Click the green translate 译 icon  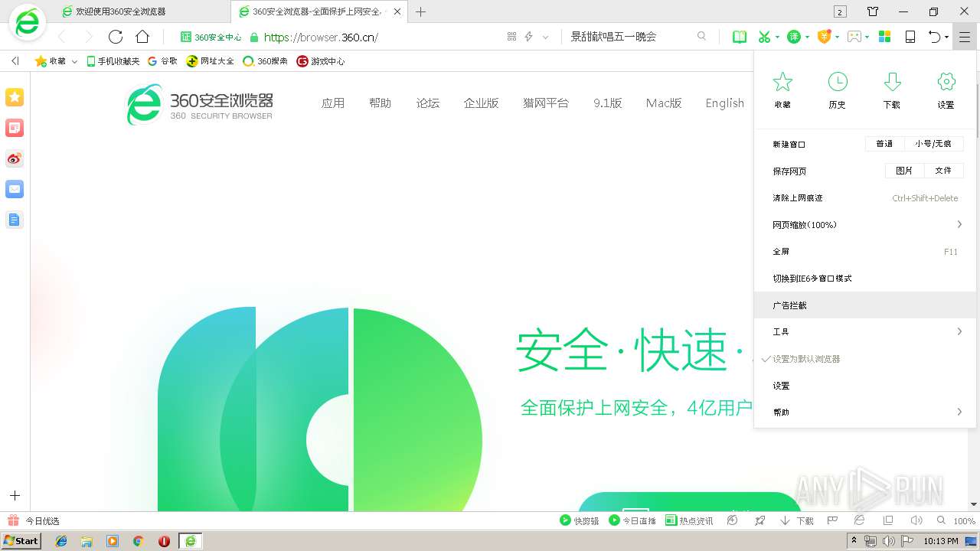tap(795, 37)
